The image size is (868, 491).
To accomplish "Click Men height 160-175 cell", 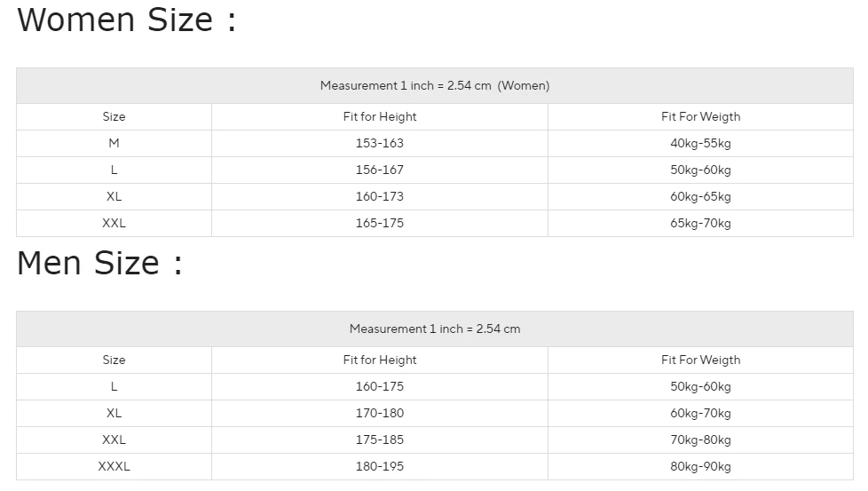I will (379, 387).
